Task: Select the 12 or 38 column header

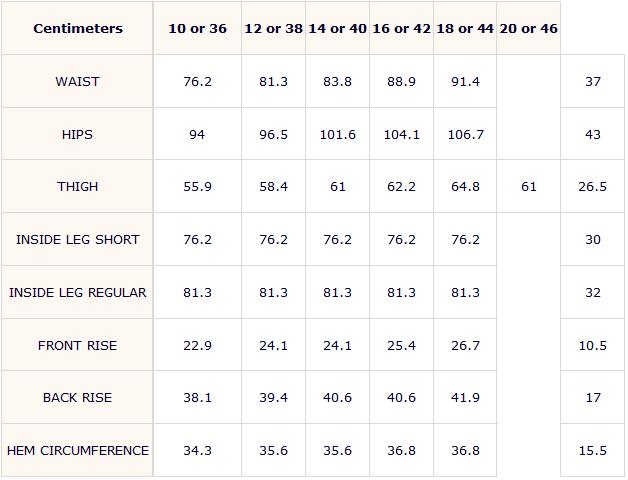Action: pyautogui.click(x=274, y=28)
